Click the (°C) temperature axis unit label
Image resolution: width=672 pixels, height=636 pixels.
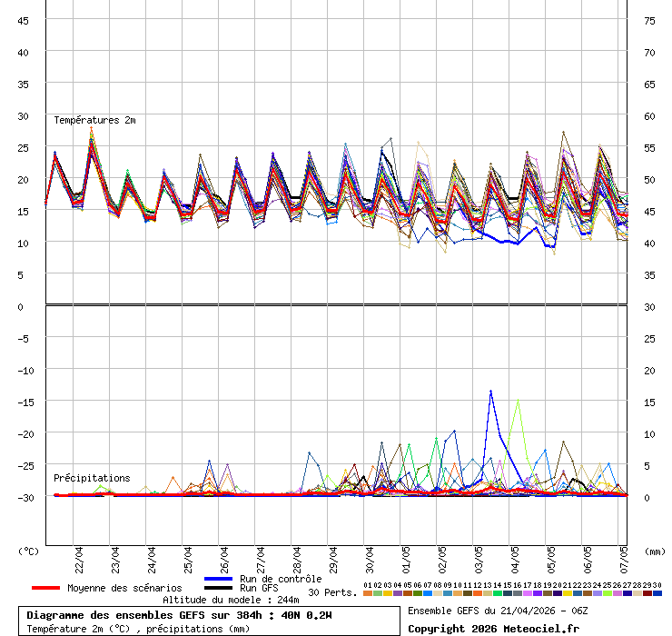pos(28,551)
